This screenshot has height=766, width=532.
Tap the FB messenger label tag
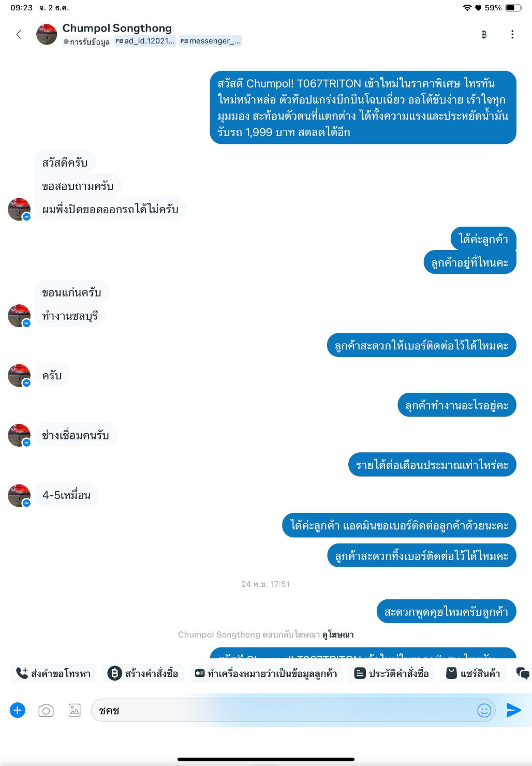pyautogui.click(x=210, y=41)
